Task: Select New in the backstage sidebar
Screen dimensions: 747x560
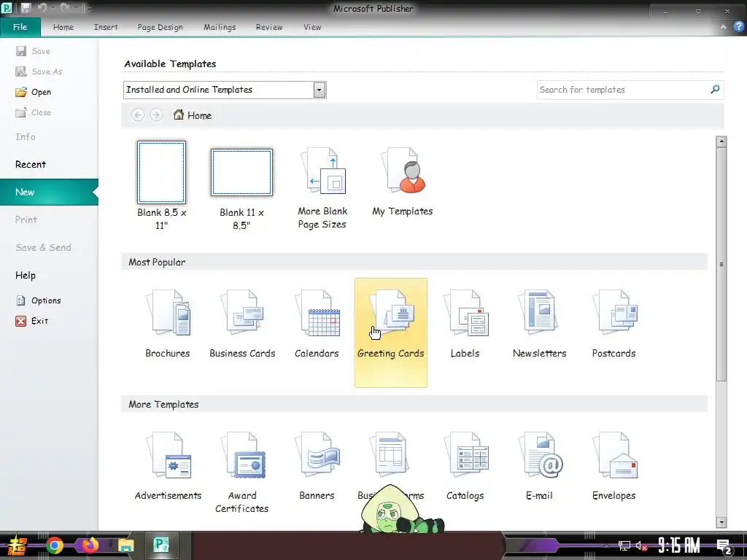Action: click(x=49, y=192)
